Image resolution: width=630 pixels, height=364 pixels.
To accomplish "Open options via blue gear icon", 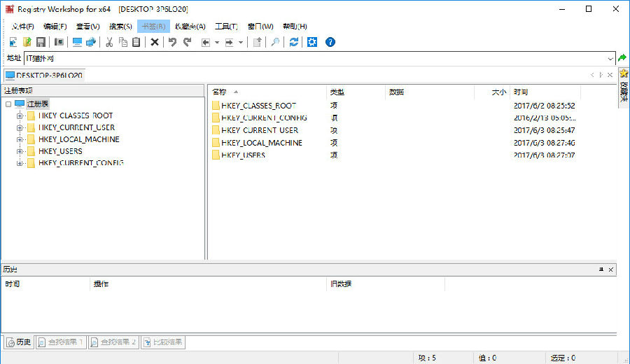I will coord(312,42).
